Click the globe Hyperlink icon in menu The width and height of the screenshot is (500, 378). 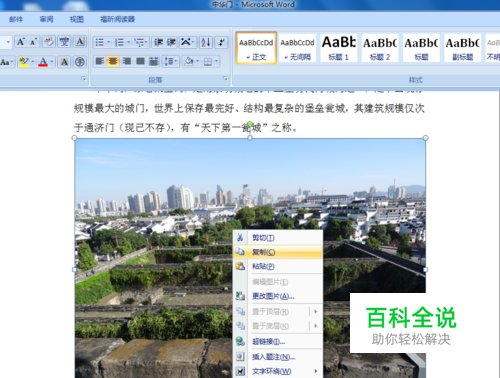click(x=240, y=341)
